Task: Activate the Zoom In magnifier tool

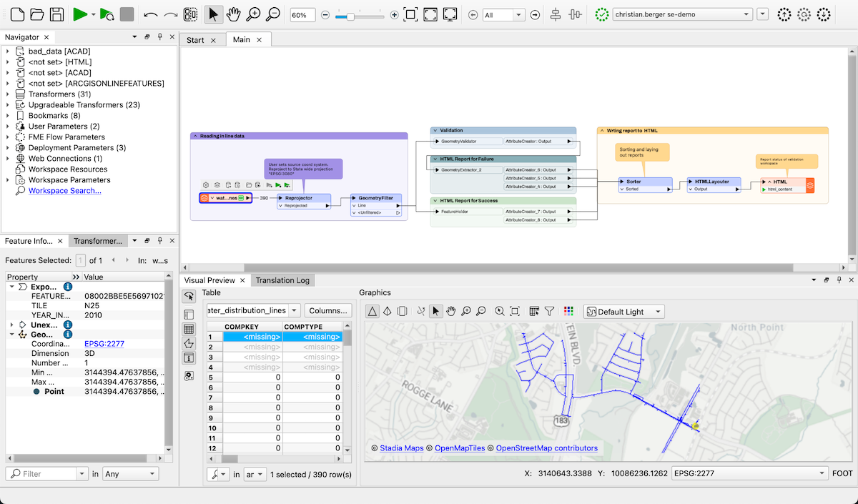Action: coord(255,13)
